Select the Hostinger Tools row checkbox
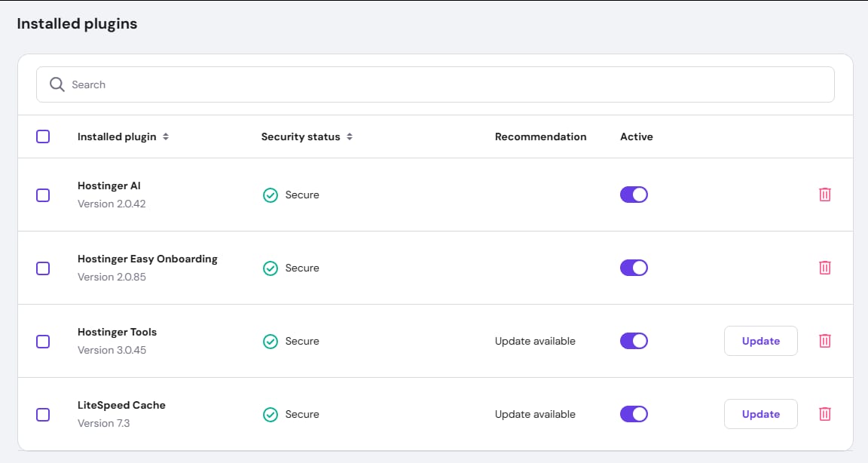The image size is (868, 463). pos(43,342)
